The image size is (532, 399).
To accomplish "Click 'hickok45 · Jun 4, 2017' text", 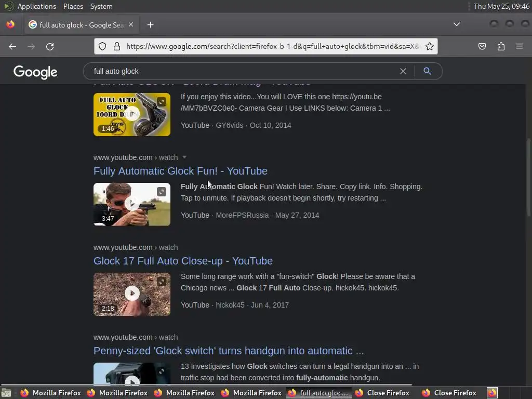I will click(252, 305).
